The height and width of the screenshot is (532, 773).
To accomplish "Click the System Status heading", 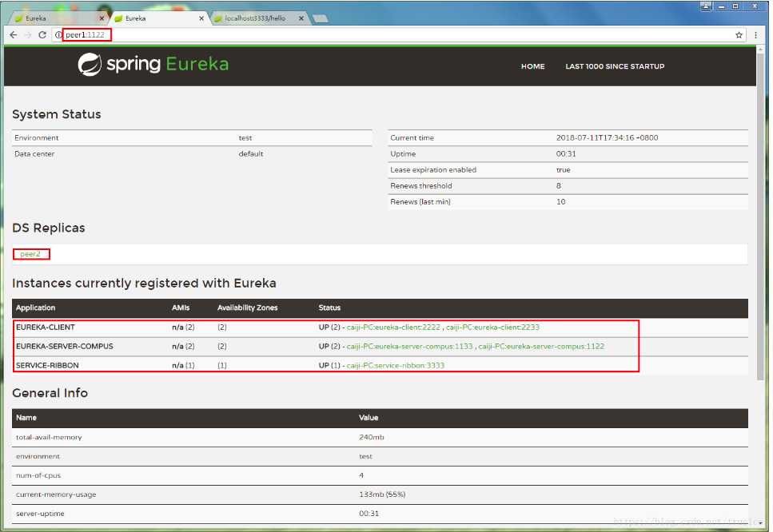I will click(57, 114).
